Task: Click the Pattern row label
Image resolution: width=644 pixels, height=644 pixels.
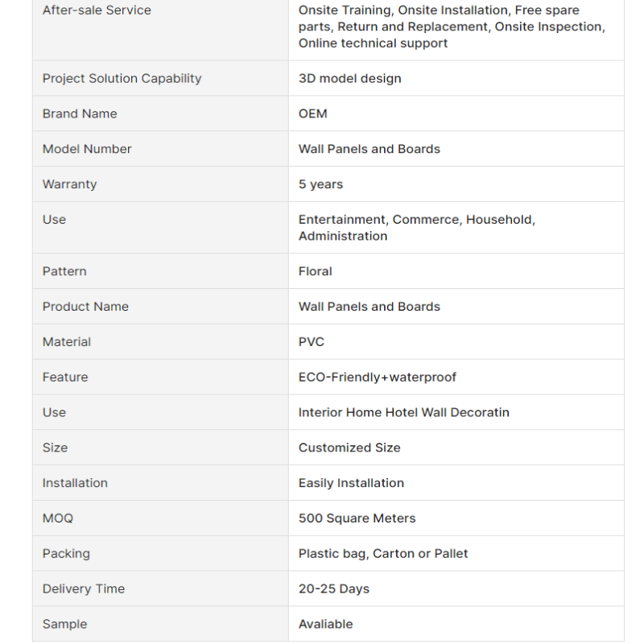Action: point(64,271)
